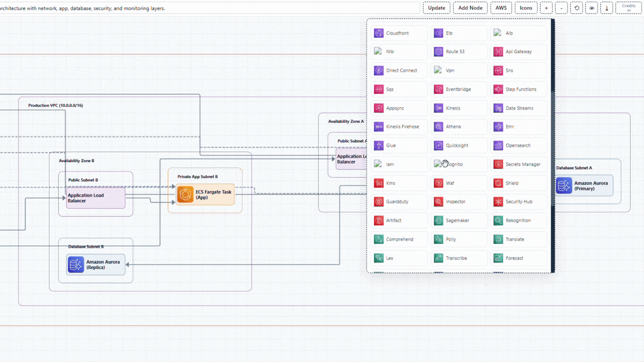Zoom in with the plus button
Screen dimensions: 644x362
546,8
